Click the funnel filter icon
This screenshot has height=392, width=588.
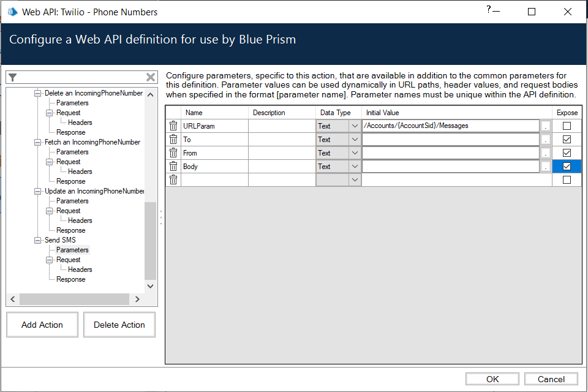coord(12,78)
